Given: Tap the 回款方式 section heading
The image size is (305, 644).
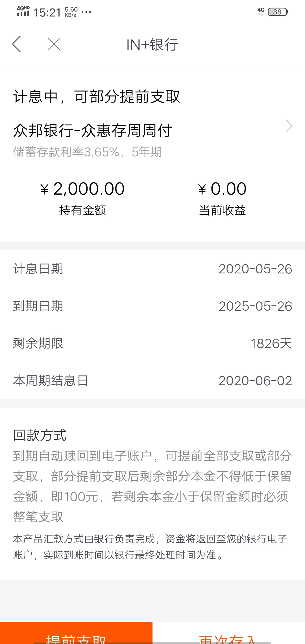Looking at the screenshot, I should coord(40,435).
